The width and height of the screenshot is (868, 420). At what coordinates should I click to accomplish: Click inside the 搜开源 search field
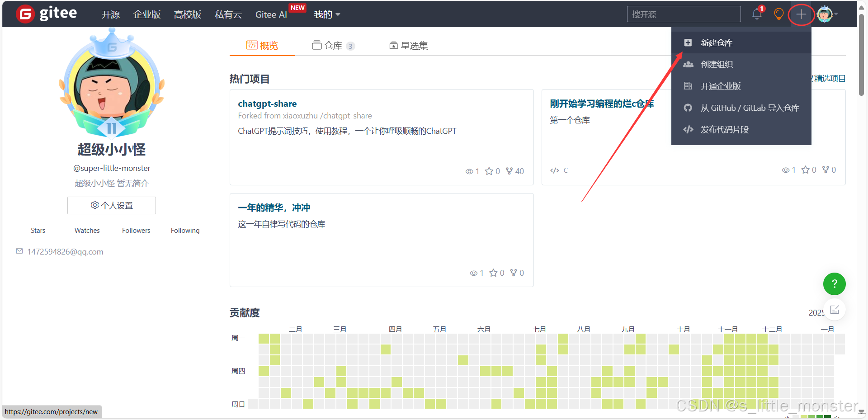click(x=684, y=14)
